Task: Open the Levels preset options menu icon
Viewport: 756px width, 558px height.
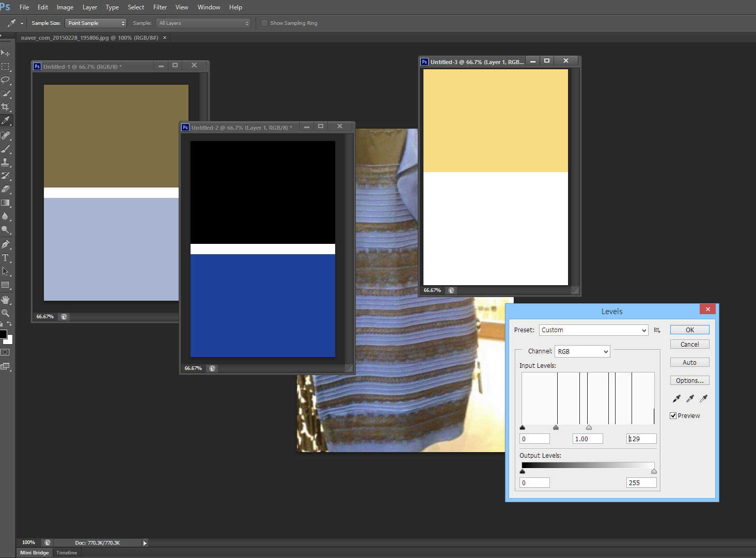Action: point(657,330)
